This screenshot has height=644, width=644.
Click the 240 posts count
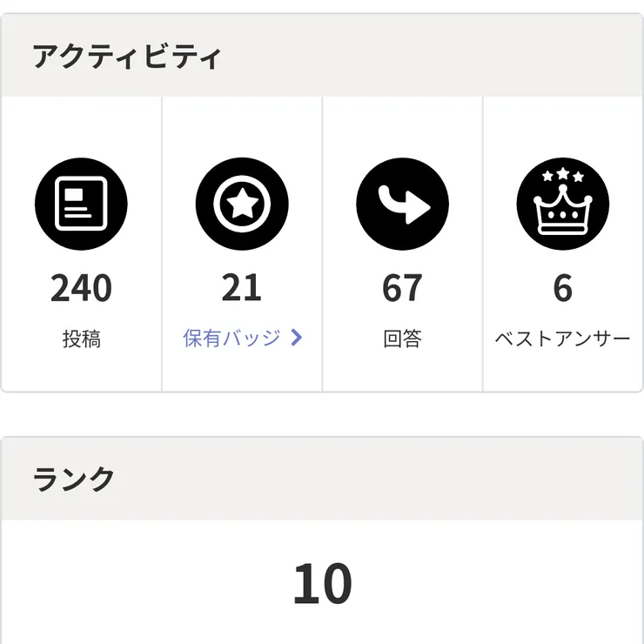click(x=81, y=288)
